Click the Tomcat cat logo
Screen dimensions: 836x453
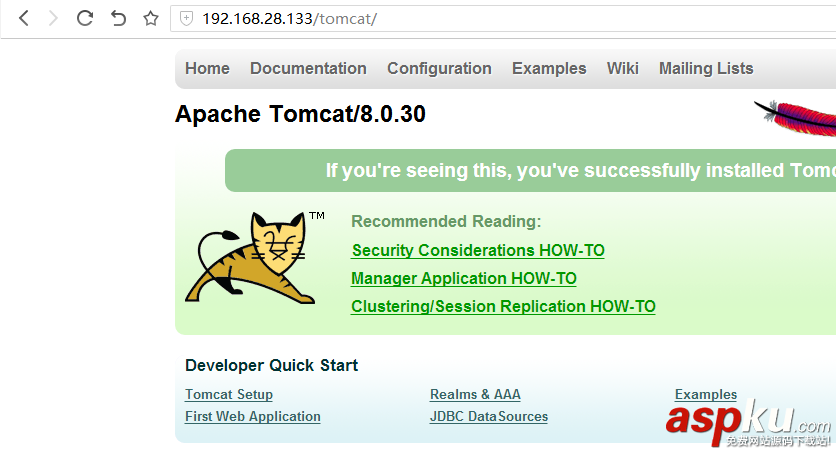point(252,258)
